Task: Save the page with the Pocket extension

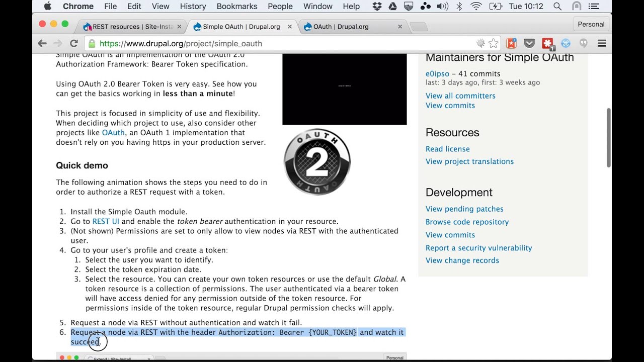Action: [x=529, y=43]
